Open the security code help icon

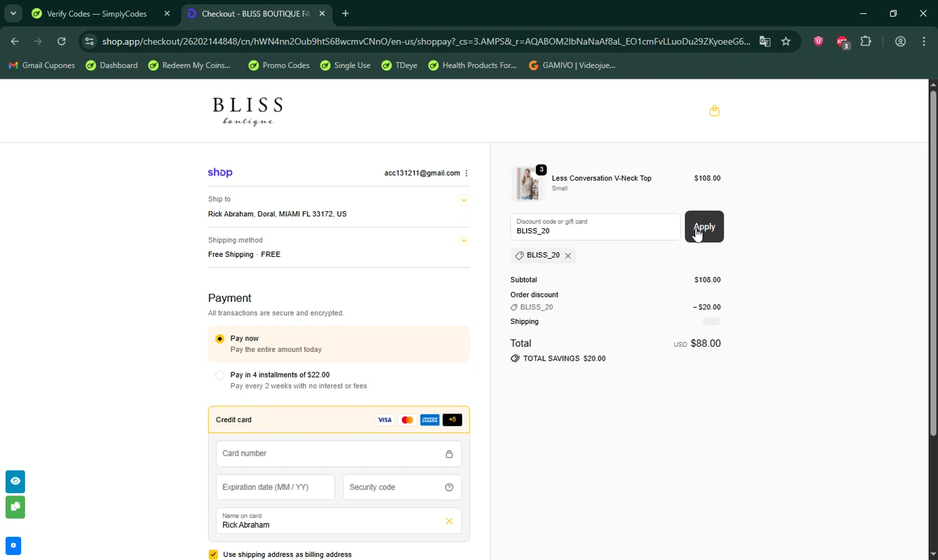coord(449,487)
